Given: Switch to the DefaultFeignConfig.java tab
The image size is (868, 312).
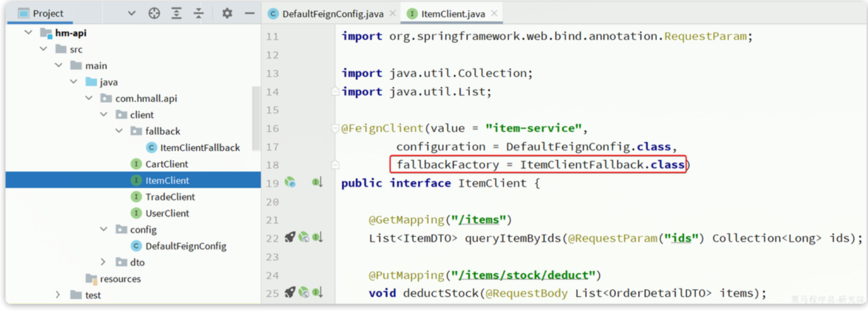Looking at the screenshot, I should click(333, 14).
